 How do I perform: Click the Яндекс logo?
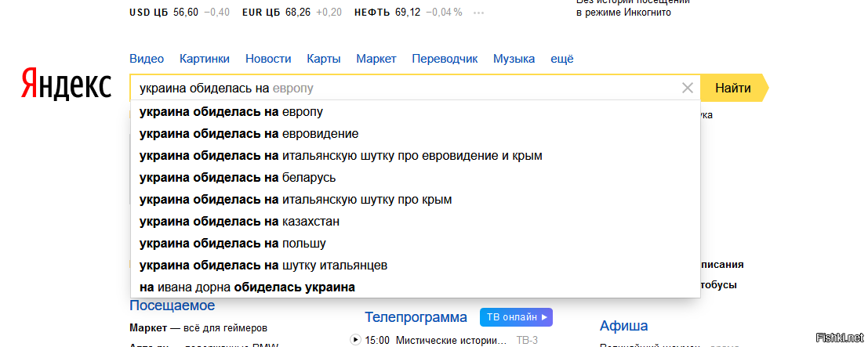coord(67,85)
